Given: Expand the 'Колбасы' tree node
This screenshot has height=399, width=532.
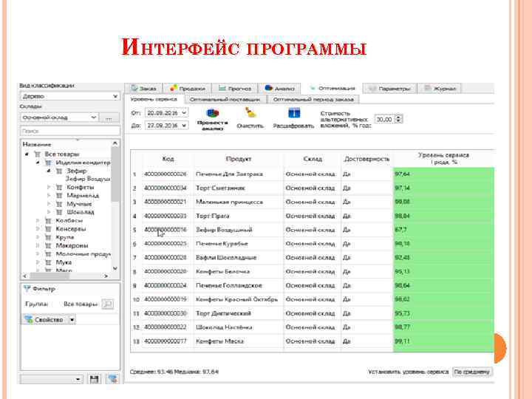Looking at the screenshot, I should point(38,220).
